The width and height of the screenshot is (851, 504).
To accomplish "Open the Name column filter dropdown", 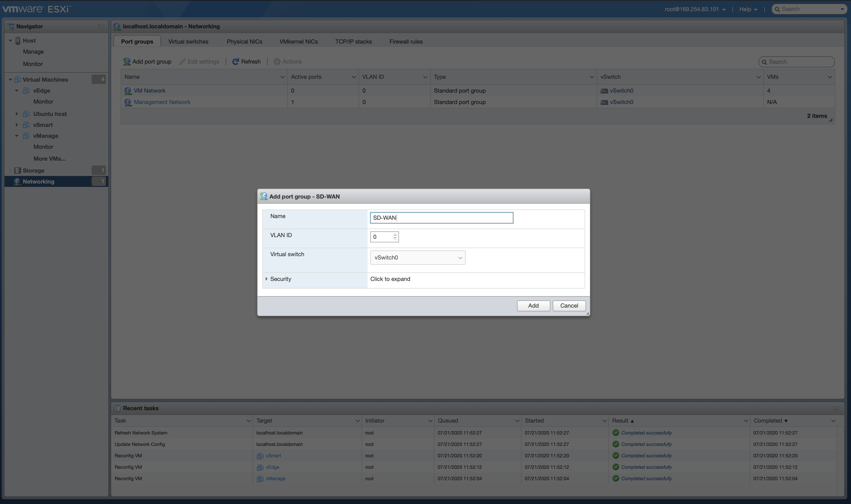I will 282,77.
